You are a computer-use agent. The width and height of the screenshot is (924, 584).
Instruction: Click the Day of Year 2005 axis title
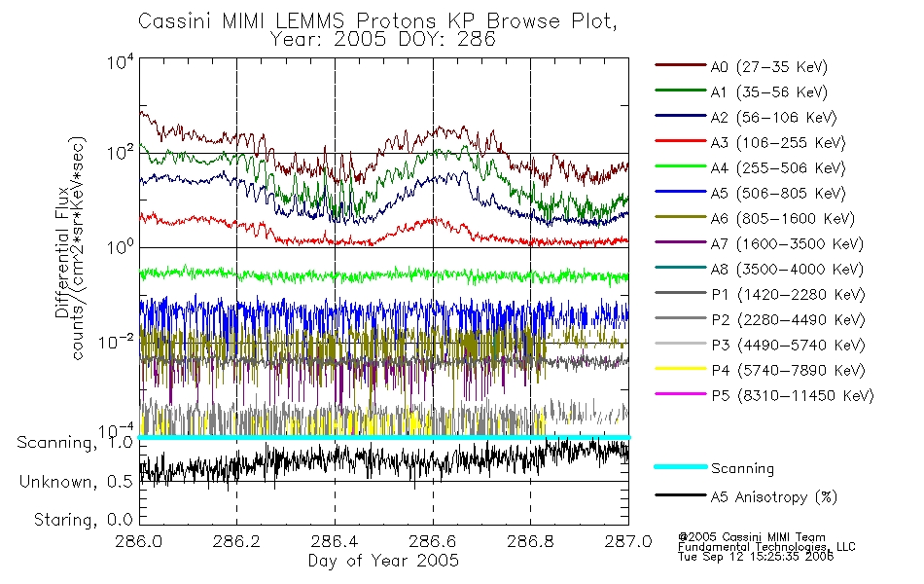(x=383, y=561)
